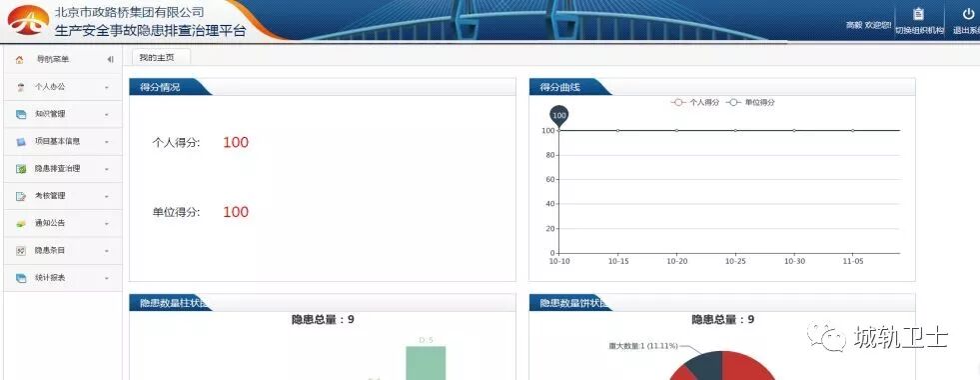Expand the 统计报表 dropdown arrow
This screenshot has width=980, height=380.
click(x=107, y=279)
